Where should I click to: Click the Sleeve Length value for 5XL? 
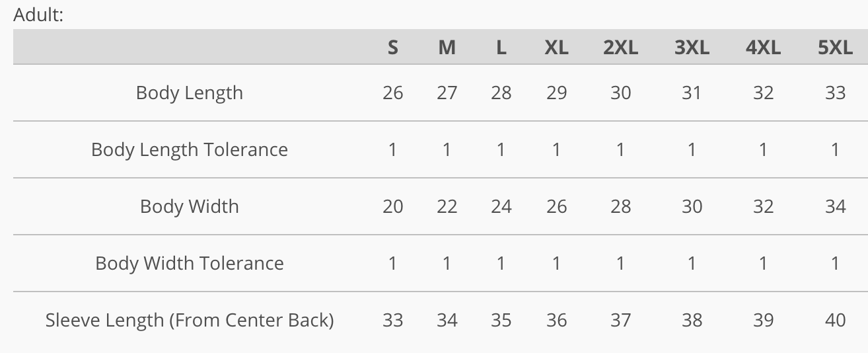pos(835,320)
